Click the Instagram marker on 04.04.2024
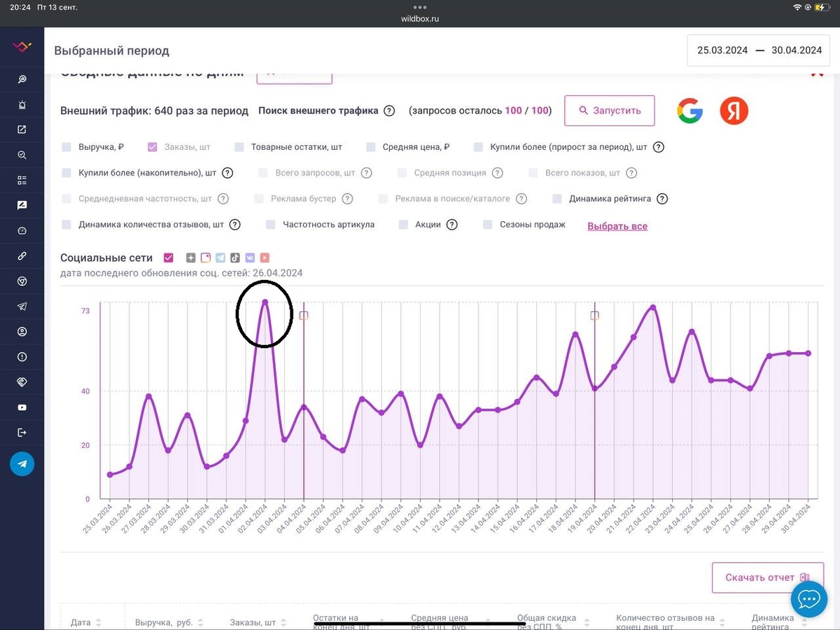This screenshot has height=630, width=840. [x=304, y=316]
